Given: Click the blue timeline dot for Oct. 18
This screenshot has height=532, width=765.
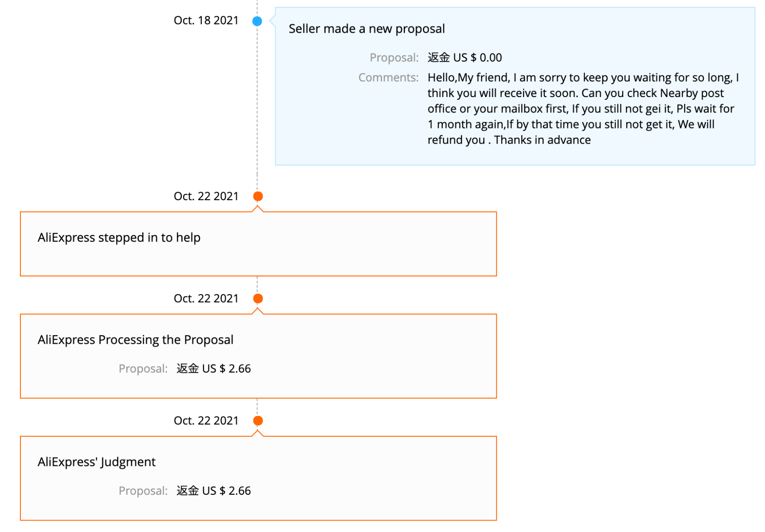Looking at the screenshot, I should 257,21.
